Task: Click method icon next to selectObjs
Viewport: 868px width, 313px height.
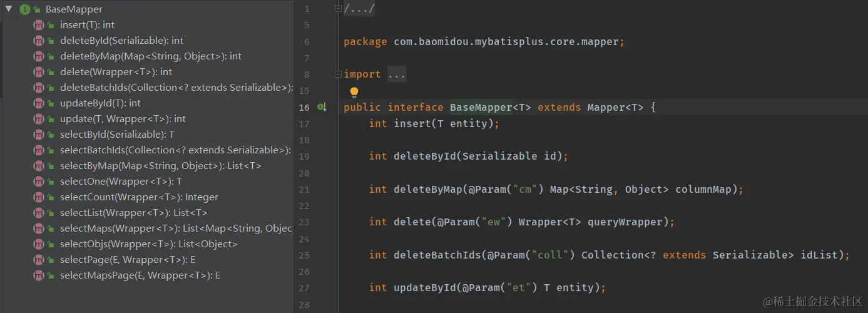Action: point(39,244)
